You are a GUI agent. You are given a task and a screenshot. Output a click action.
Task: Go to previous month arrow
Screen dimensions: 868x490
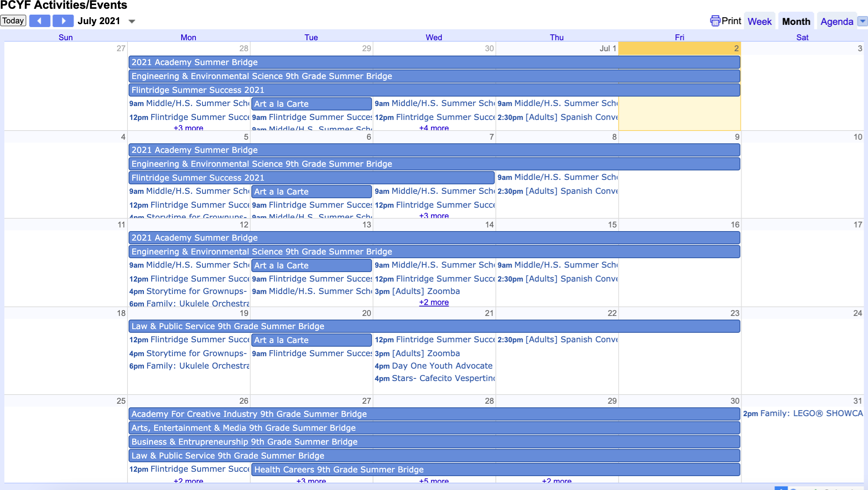pos(39,21)
